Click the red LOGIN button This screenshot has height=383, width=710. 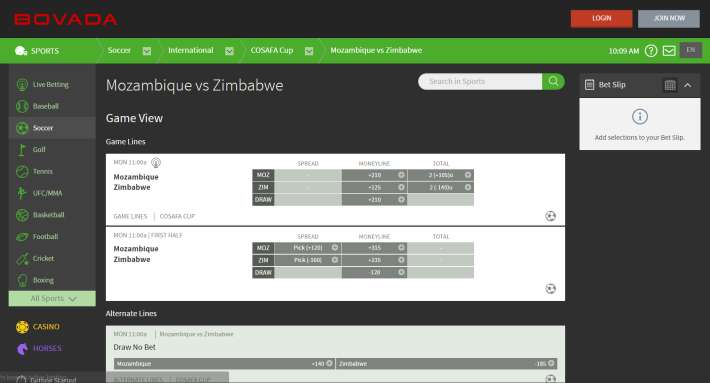coord(601,19)
